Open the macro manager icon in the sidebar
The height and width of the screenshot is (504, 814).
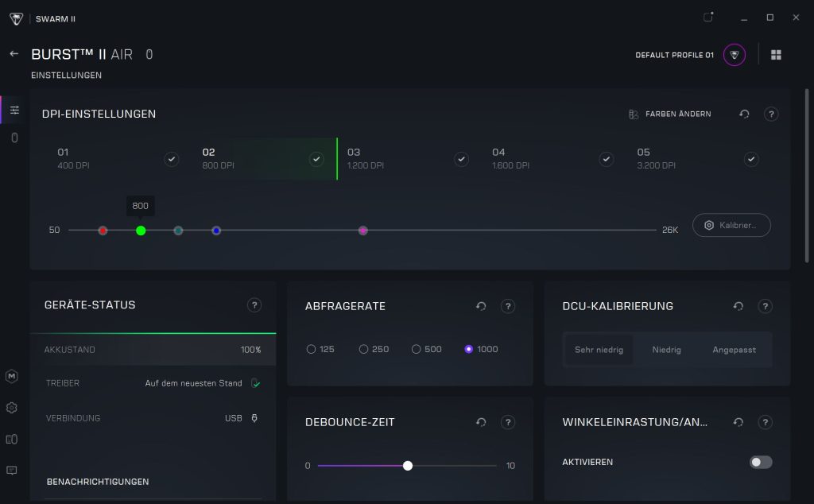(x=12, y=375)
